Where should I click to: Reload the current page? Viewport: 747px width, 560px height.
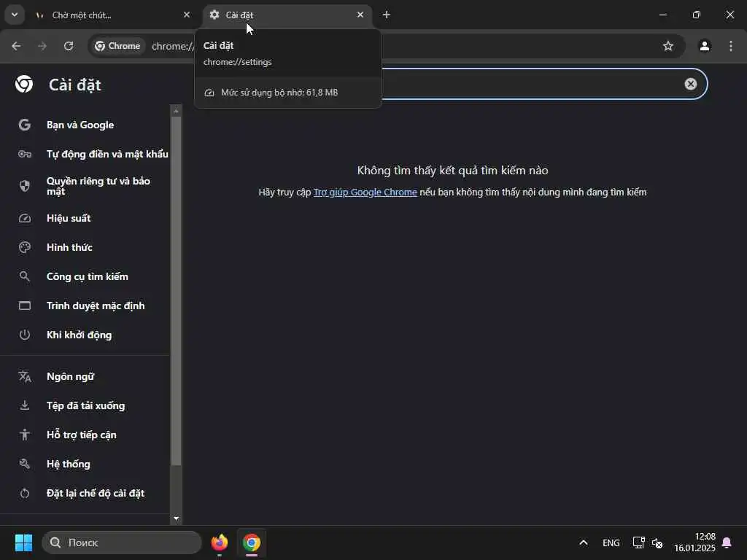69,46
